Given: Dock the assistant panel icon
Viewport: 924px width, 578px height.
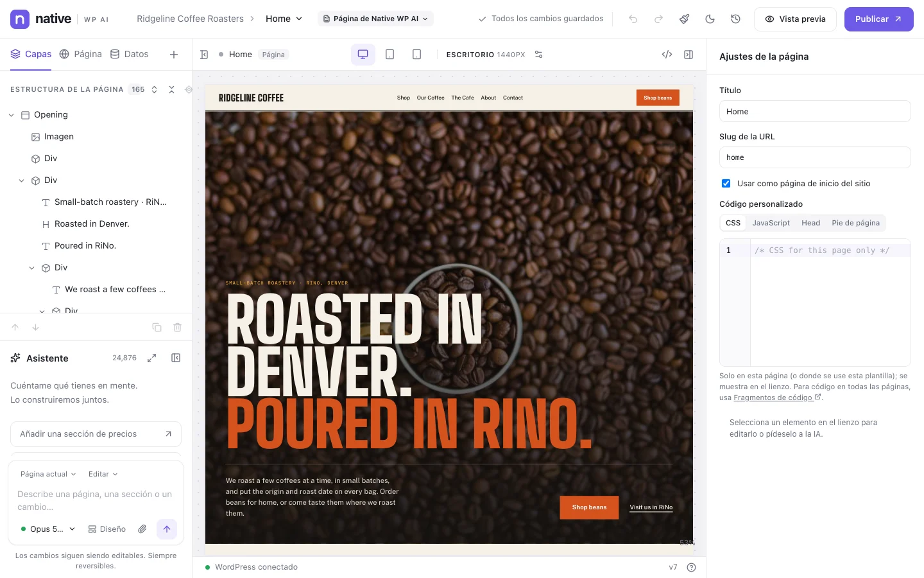Looking at the screenshot, I should pyautogui.click(x=176, y=358).
